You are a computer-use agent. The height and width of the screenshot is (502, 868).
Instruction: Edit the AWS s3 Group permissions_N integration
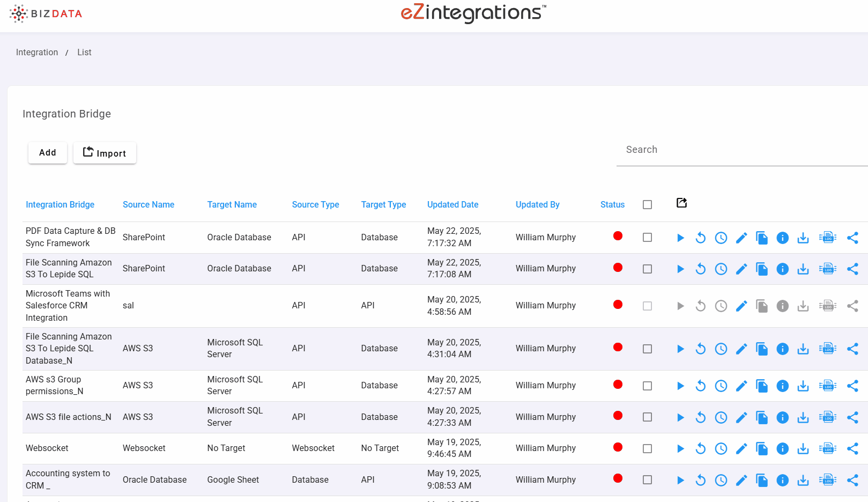pyautogui.click(x=741, y=386)
